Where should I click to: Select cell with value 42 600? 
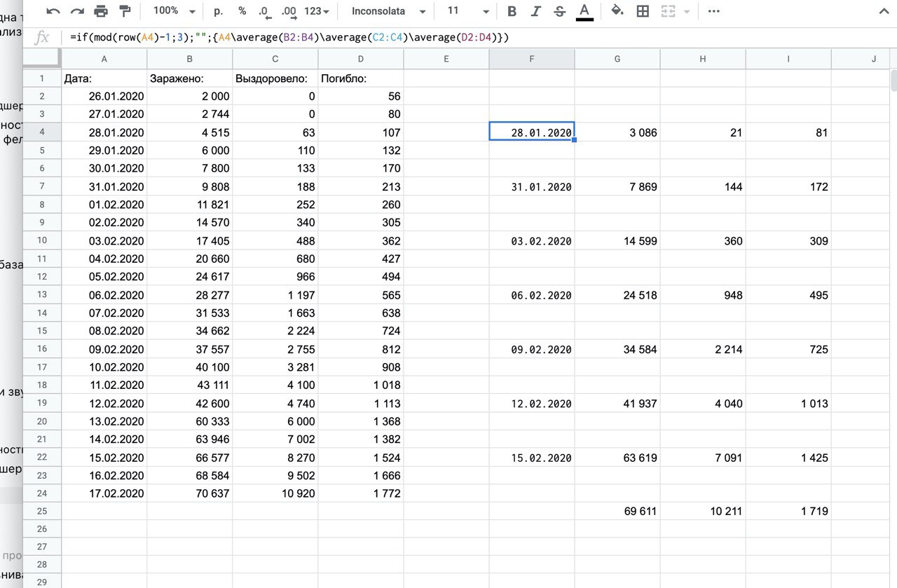click(190, 403)
